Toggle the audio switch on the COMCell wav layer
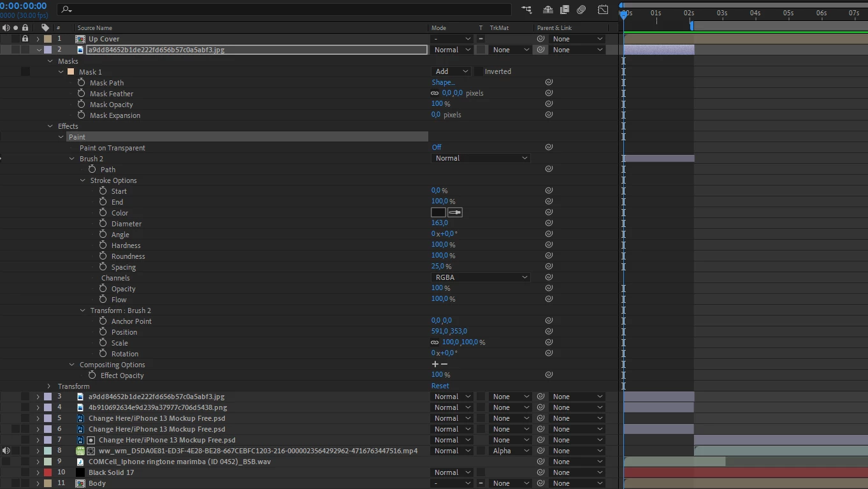Viewport: 868px width, 489px height. pos(6,462)
